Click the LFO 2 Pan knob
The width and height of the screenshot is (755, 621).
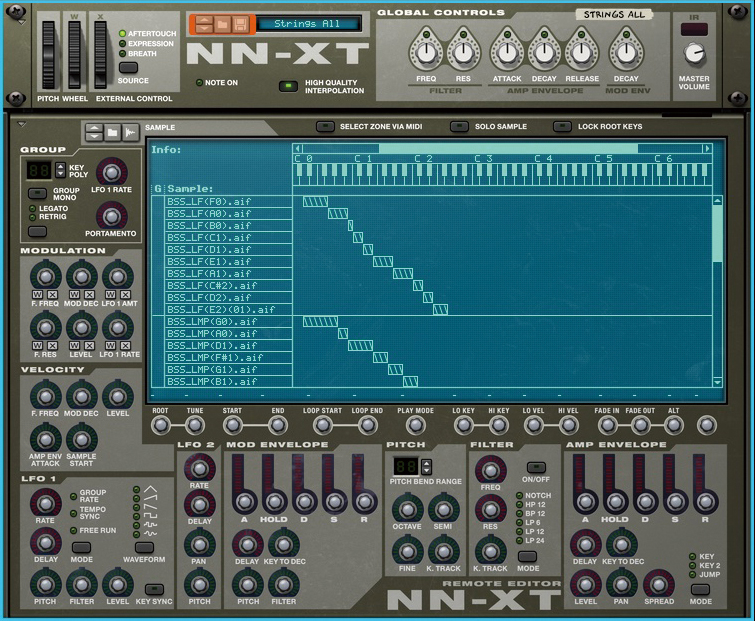199,544
